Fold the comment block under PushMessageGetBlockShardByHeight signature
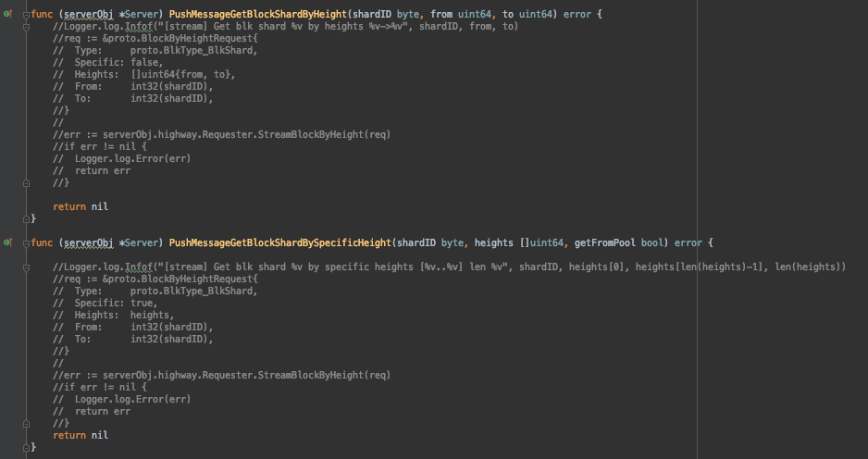Viewport: 868px width, 459px height. click(x=26, y=27)
